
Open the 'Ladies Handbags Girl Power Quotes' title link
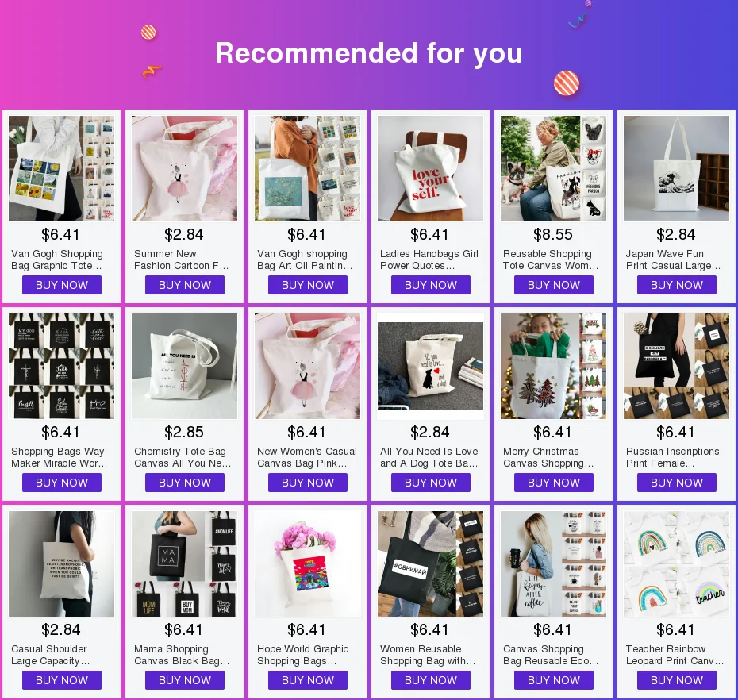click(429, 260)
